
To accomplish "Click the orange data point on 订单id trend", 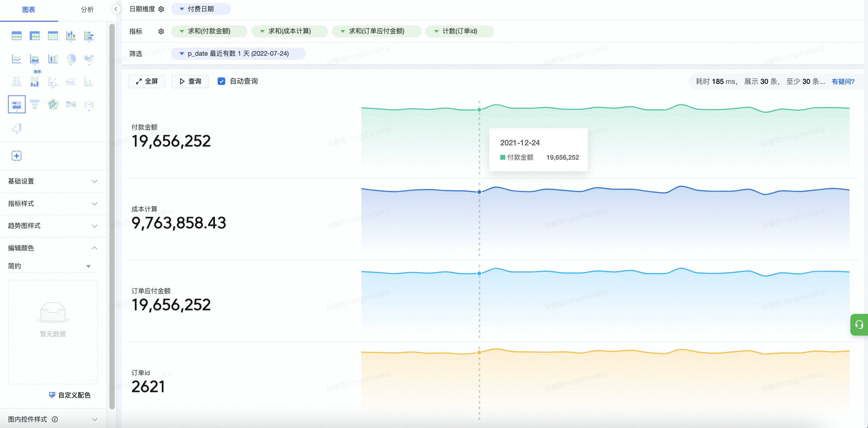I will (x=479, y=352).
